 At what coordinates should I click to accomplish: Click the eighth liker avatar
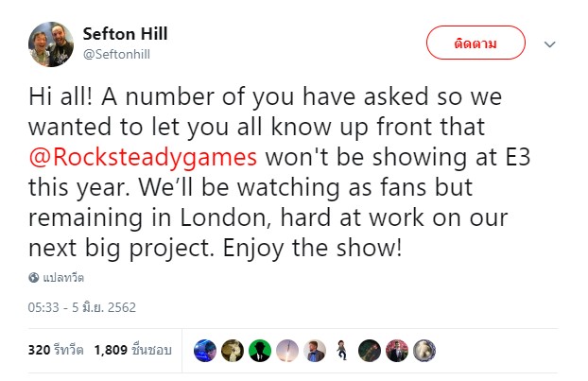click(398, 350)
